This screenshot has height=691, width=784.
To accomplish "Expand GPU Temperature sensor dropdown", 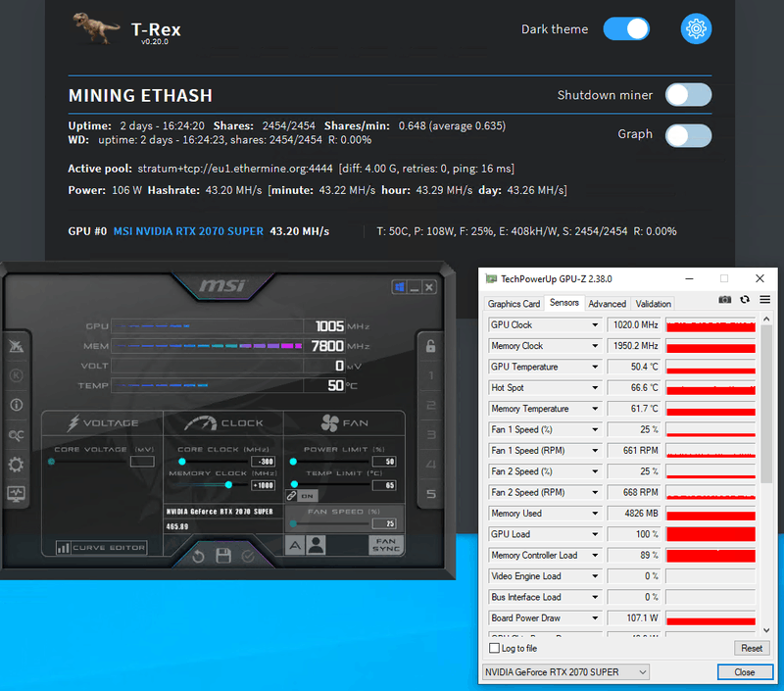I will point(595,367).
